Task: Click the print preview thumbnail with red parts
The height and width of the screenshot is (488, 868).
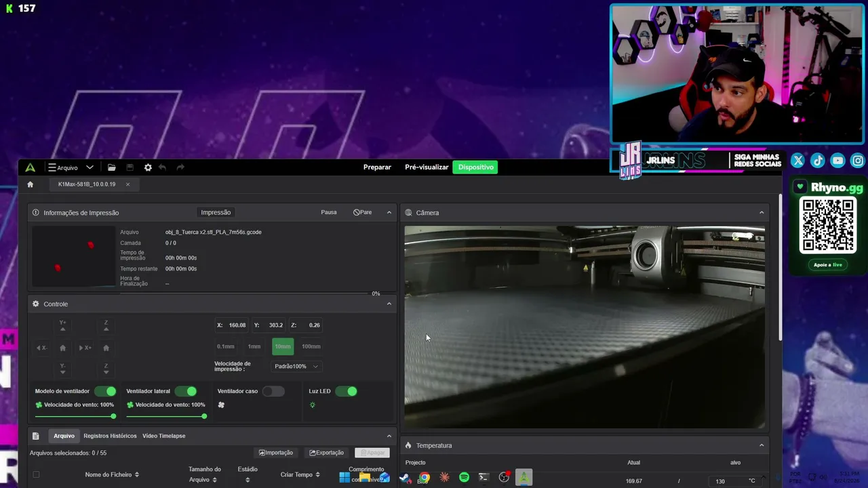Action: pos(74,257)
